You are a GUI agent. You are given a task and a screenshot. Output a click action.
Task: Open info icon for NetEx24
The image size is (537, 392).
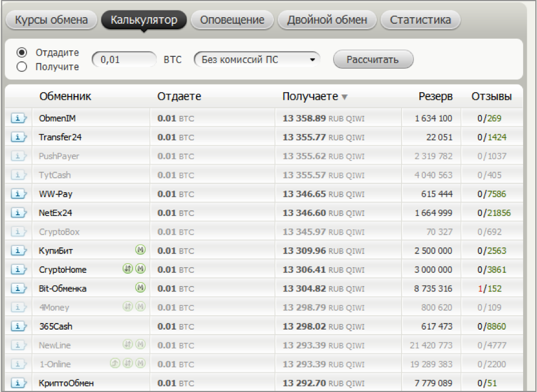point(18,213)
